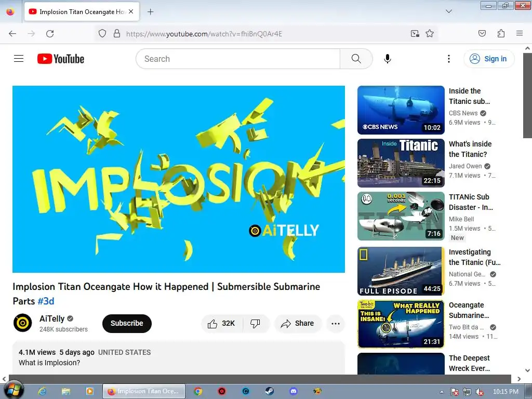This screenshot has height=399, width=532.
Task: Bookmark this page with the star
Action: tap(430, 33)
